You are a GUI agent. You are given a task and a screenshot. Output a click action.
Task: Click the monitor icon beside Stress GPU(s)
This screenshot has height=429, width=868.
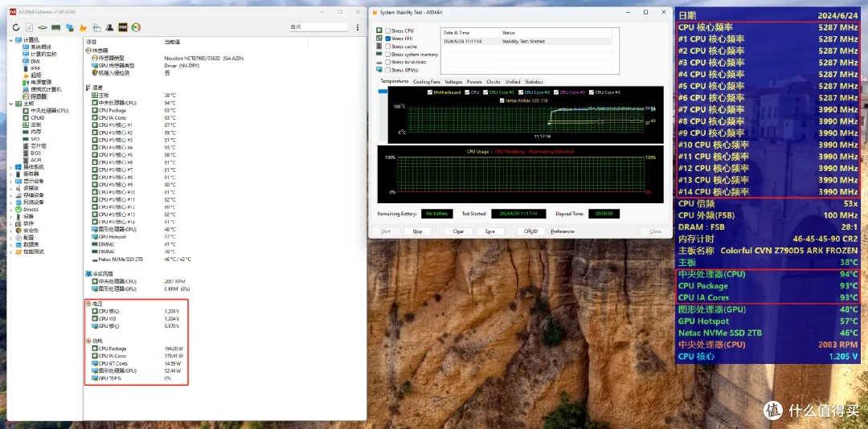point(379,71)
